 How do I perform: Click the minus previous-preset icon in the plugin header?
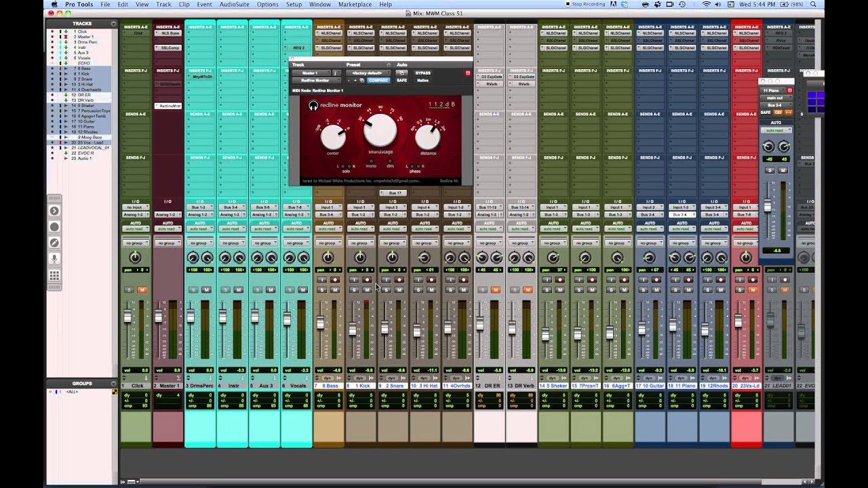[x=349, y=80]
